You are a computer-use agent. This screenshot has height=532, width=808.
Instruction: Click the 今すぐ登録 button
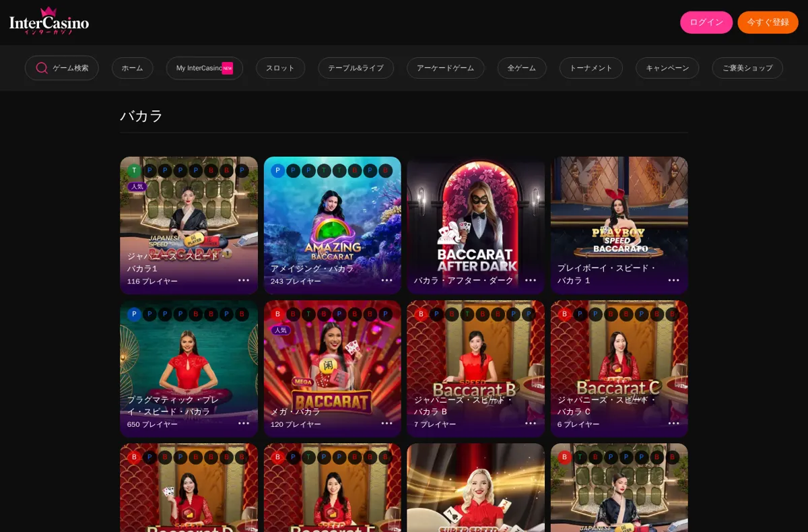(768, 22)
